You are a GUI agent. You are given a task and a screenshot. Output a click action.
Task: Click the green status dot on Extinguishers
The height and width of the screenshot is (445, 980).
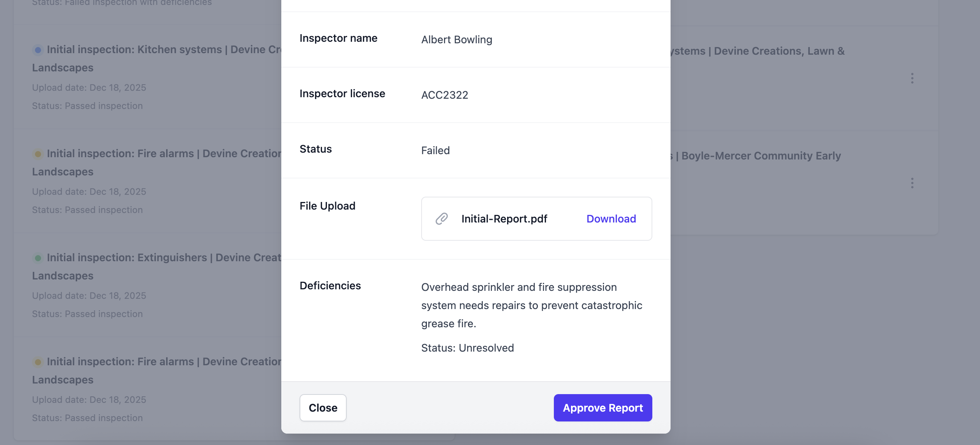(38, 258)
